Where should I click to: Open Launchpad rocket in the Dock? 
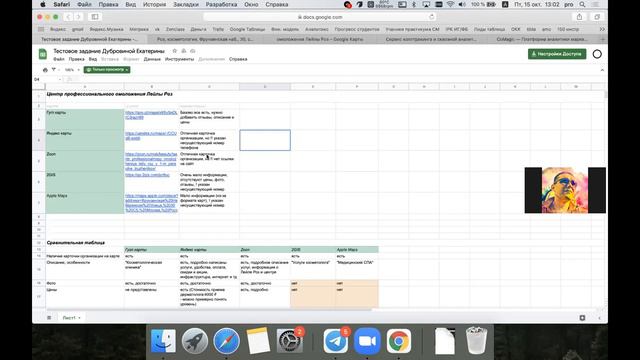[x=195, y=341]
